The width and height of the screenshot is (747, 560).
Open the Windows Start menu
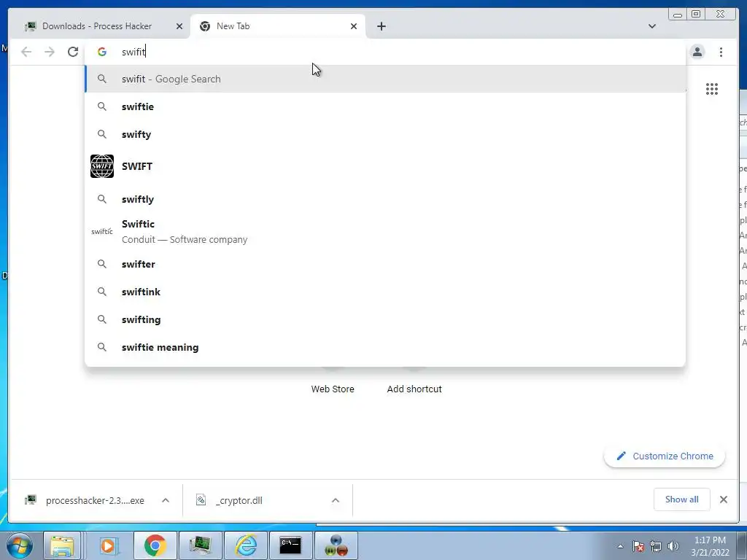19,545
